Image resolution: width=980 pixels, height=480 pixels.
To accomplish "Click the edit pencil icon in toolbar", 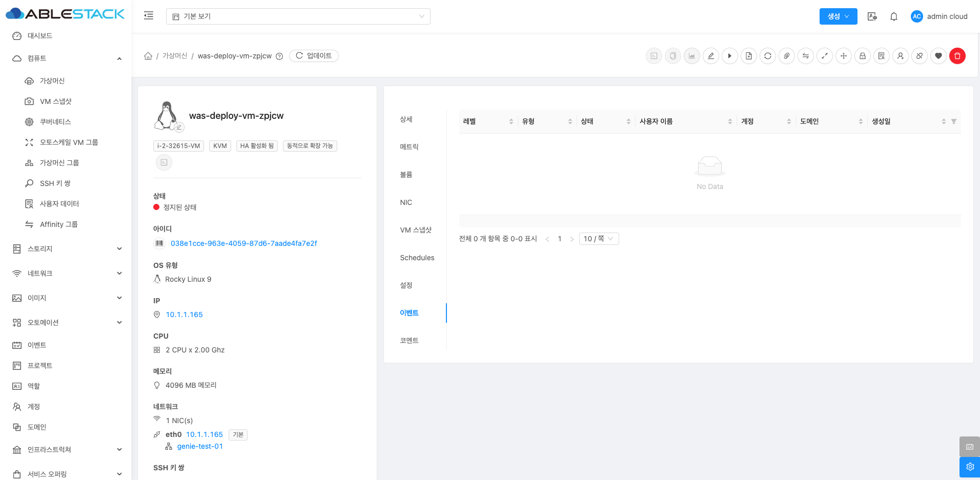I will (710, 56).
